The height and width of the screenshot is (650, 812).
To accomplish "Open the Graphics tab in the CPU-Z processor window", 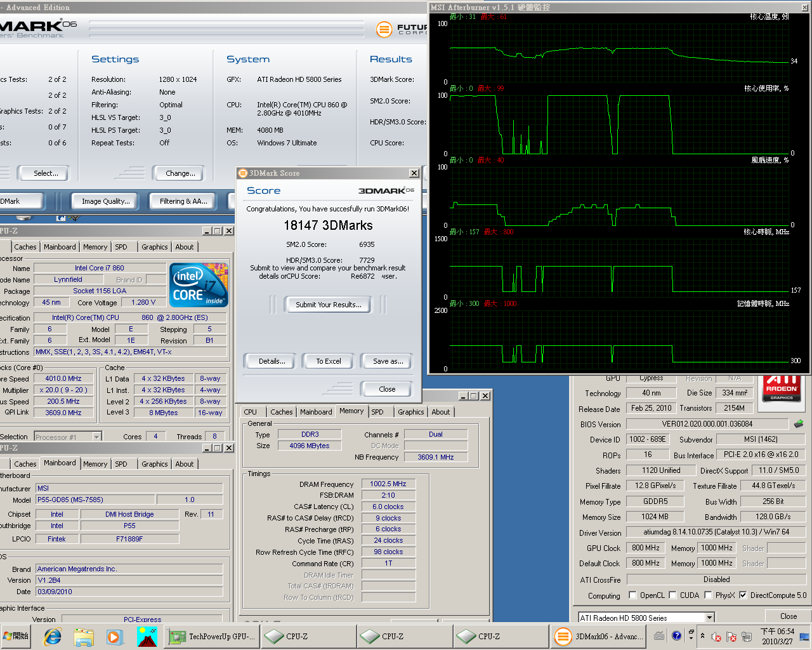I will [x=155, y=247].
